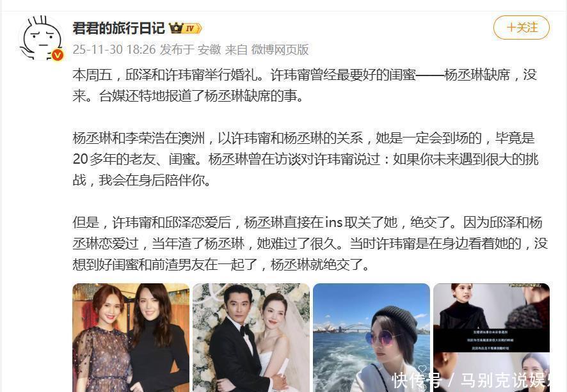Open the Sydney harbour beanie selfie
Screen dimensions: 567x392
[x=371, y=338]
